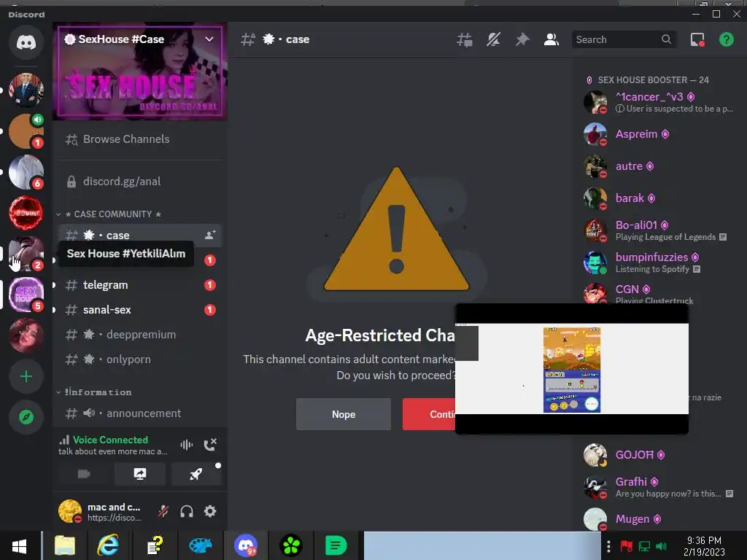Click the Search field
The height and width of the screenshot is (560, 747).
coord(623,39)
